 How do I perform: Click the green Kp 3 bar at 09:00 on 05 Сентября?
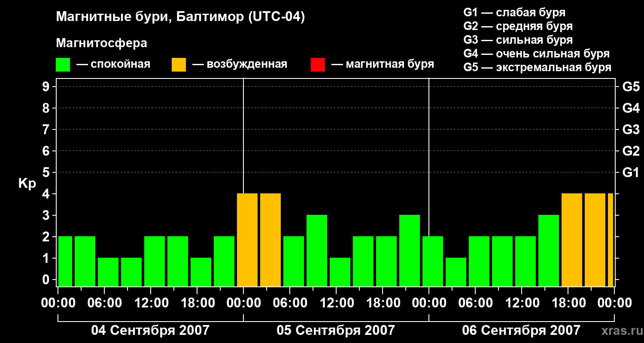317,250
